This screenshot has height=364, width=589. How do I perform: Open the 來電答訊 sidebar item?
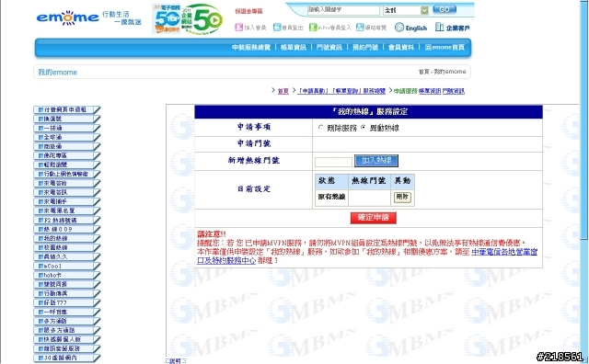[67, 192]
